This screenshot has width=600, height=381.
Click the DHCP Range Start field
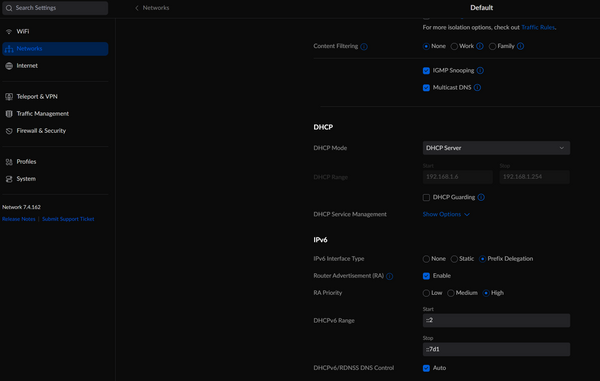(458, 177)
